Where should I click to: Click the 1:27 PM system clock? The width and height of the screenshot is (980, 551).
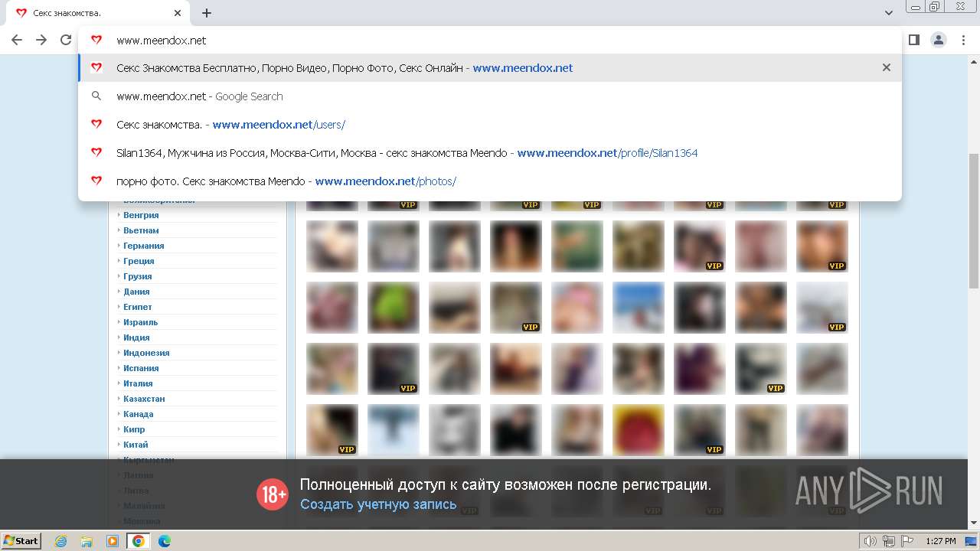[x=941, y=541]
